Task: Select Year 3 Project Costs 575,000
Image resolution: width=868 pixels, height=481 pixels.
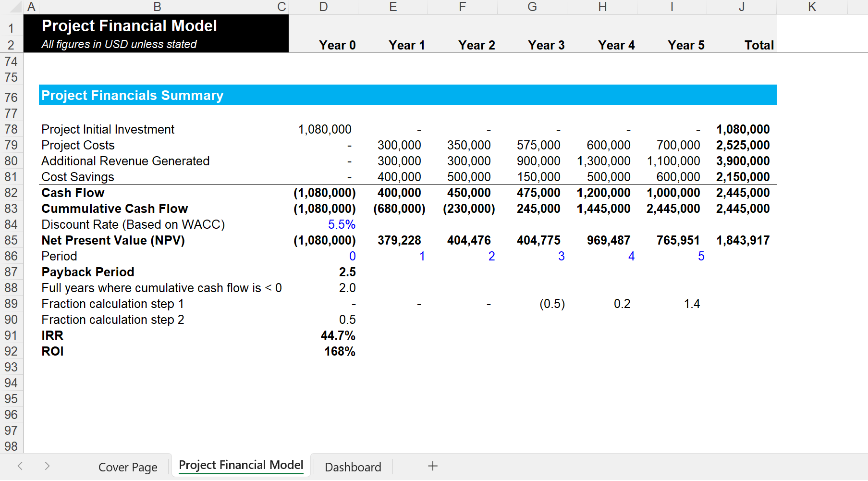Action: click(x=538, y=145)
